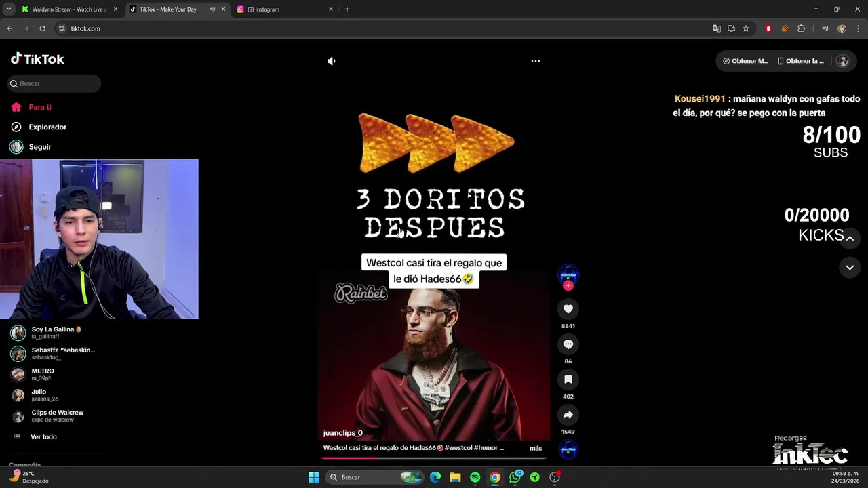
Task: Open the tab search dropdown arrow
Action: pyautogui.click(x=8, y=9)
